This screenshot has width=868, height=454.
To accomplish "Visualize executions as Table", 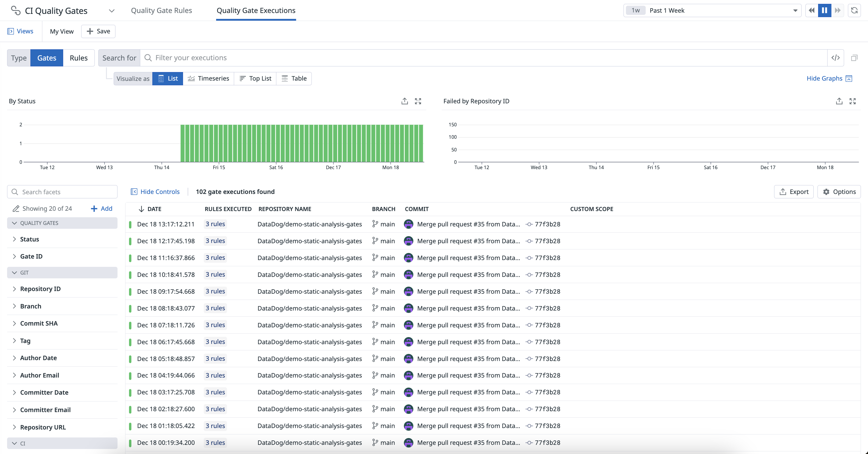I will click(294, 78).
